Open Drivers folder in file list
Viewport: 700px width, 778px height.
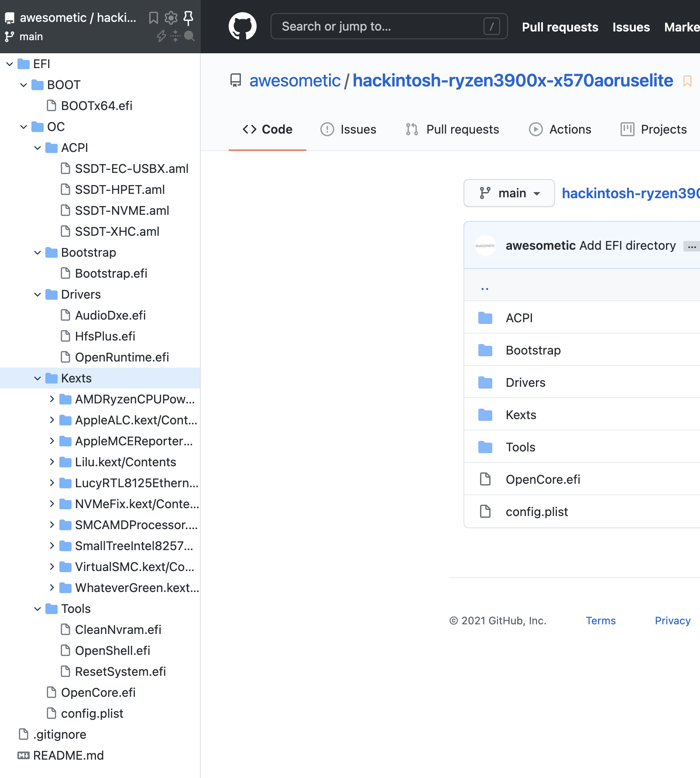(x=525, y=382)
